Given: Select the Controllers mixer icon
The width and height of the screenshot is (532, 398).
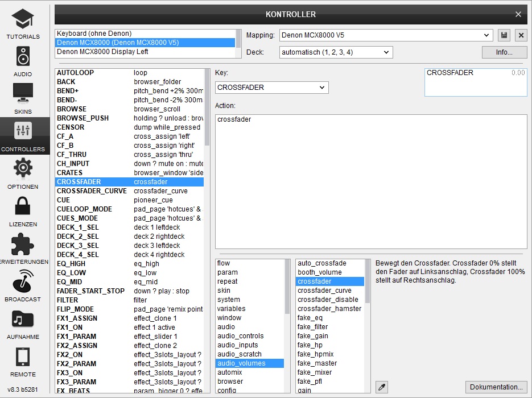Looking at the screenshot, I should [x=23, y=131].
